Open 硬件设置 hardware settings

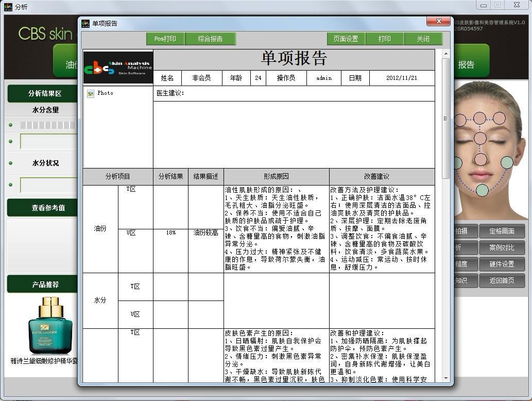[502, 264]
